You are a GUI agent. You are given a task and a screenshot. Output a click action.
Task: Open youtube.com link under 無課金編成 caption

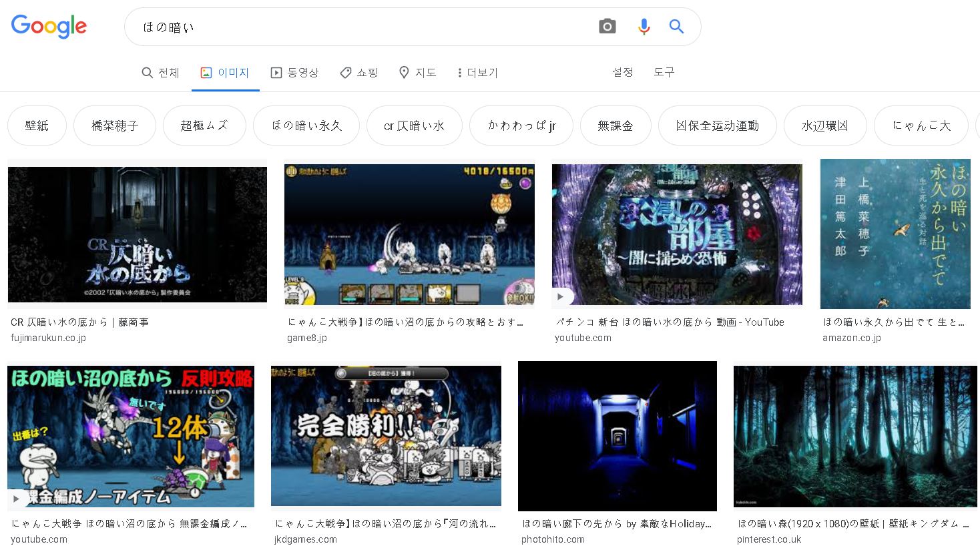pyautogui.click(x=39, y=539)
